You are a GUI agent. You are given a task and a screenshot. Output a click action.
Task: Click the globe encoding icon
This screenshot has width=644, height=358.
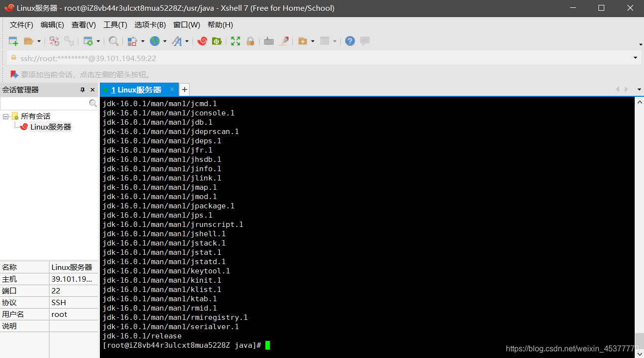(155, 41)
